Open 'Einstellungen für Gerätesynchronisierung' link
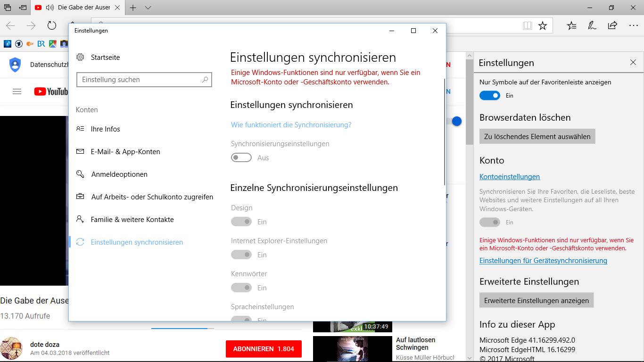Image resolution: width=644 pixels, height=362 pixels. (543, 261)
